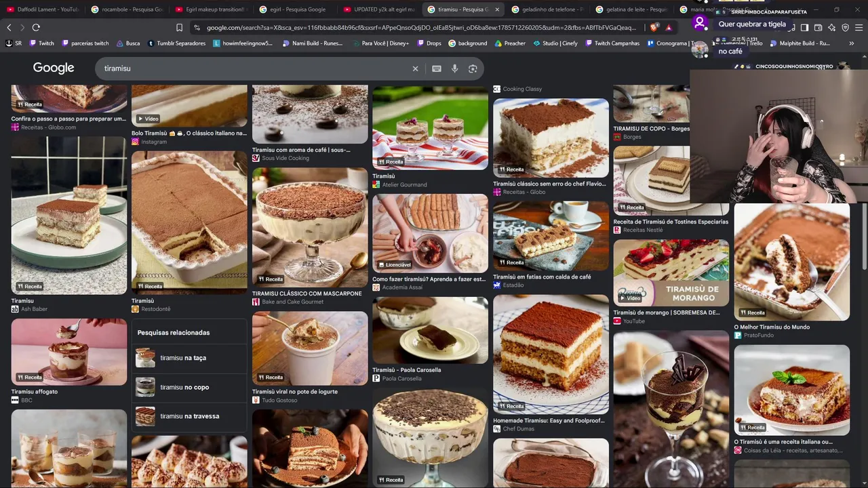Open the Tiramisù Paola Carosella image
The height and width of the screenshot is (488, 868).
coord(430,330)
